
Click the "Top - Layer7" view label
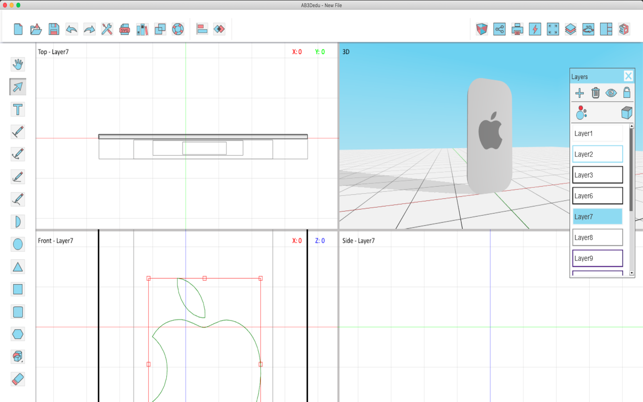pos(53,52)
